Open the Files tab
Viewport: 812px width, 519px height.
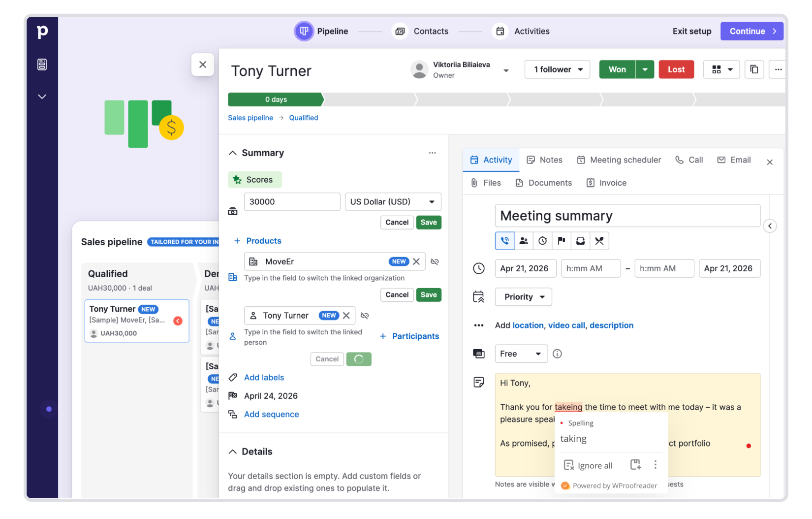click(486, 183)
